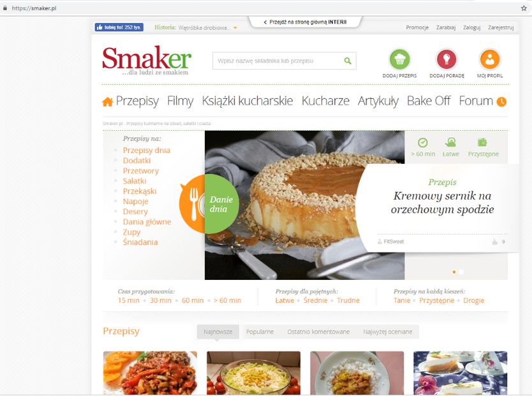This screenshot has width=532, height=396.
Task: Open the Mój profil user icon
Action: pyautogui.click(x=490, y=59)
